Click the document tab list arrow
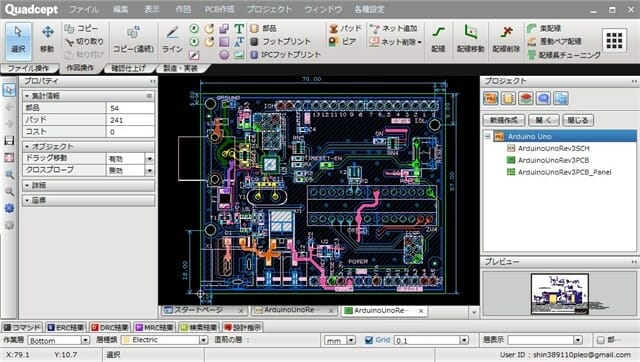 coord(473,313)
